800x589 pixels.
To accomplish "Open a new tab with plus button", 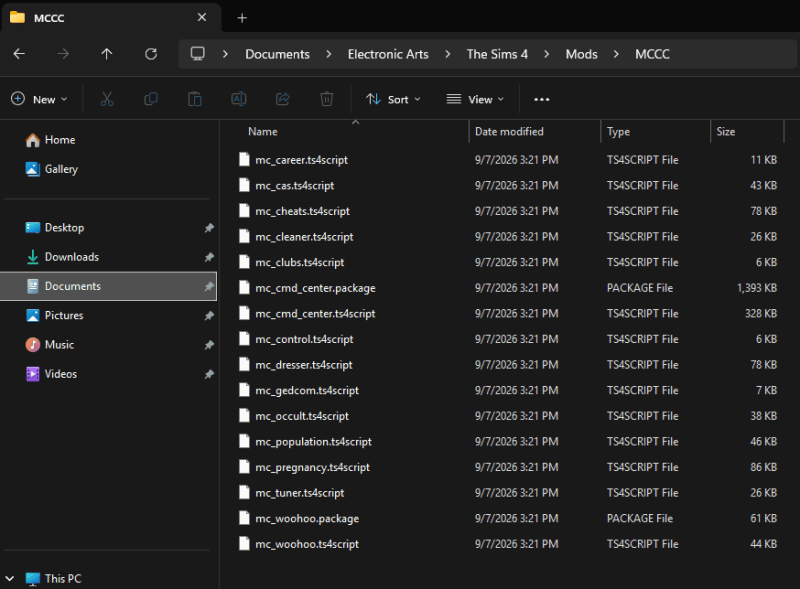I will pos(242,18).
